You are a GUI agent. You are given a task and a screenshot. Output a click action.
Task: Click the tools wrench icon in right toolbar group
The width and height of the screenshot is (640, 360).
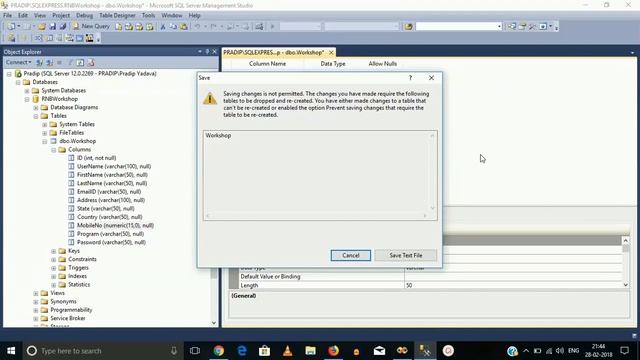pos(532,27)
